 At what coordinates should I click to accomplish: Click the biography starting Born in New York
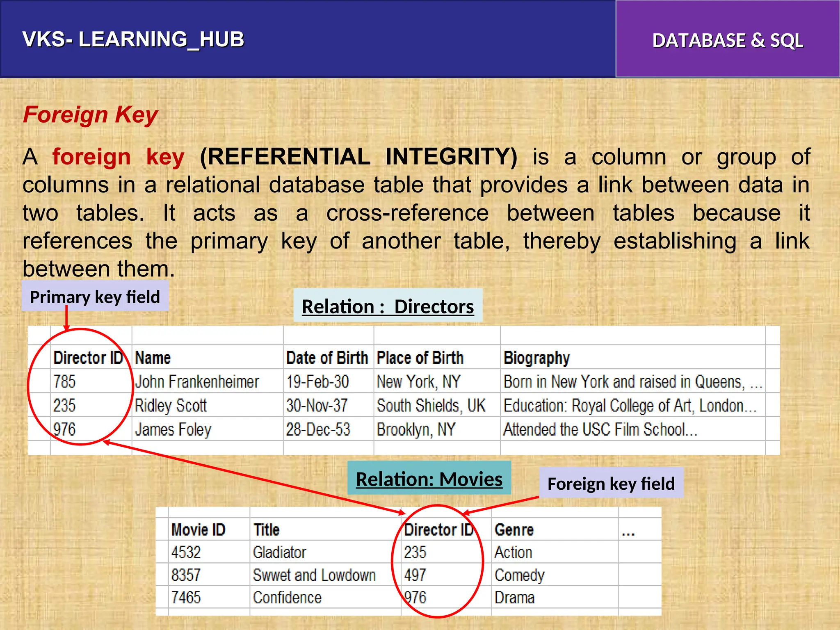click(x=633, y=381)
